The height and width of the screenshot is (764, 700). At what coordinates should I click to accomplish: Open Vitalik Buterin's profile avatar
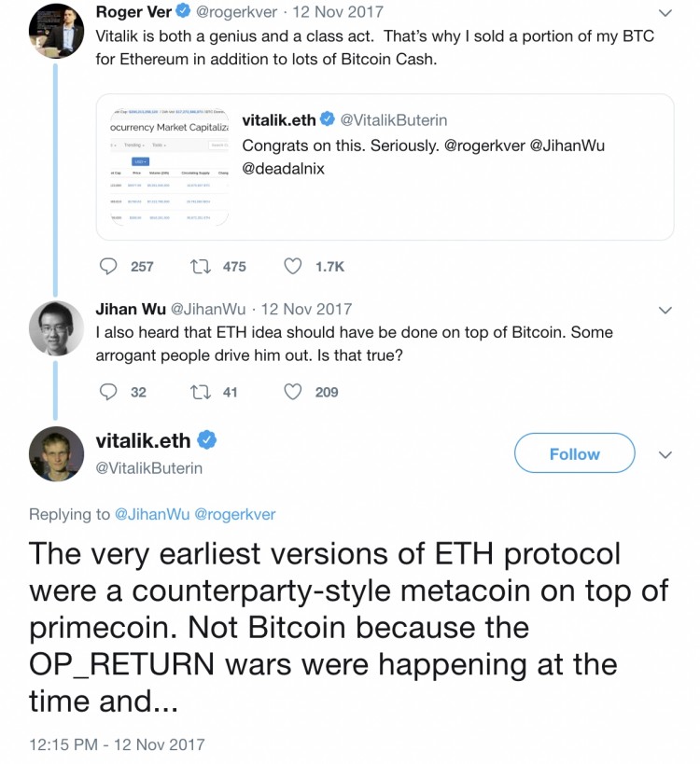pos(56,453)
